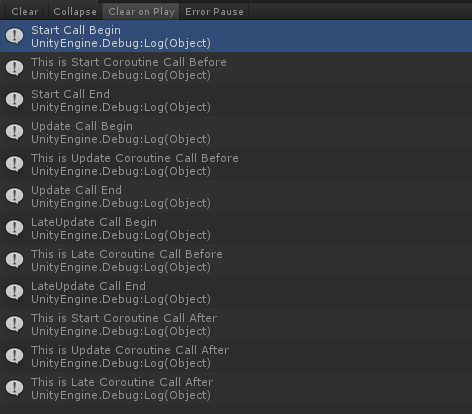The height and width of the screenshot is (414, 472).
Task: Click icon beside LateUpdate Call Begin log
Action: coord(15,228)
